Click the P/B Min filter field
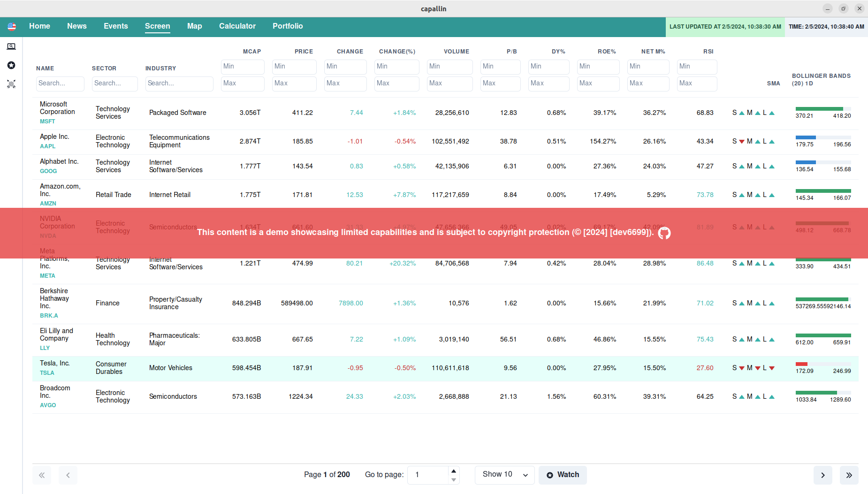The width and height of the screenshot is (868, 494). (x=500, y=67)
